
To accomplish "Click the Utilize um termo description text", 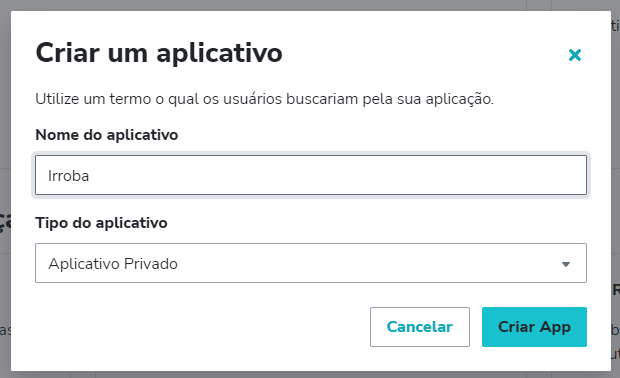I will coord(265,99).
